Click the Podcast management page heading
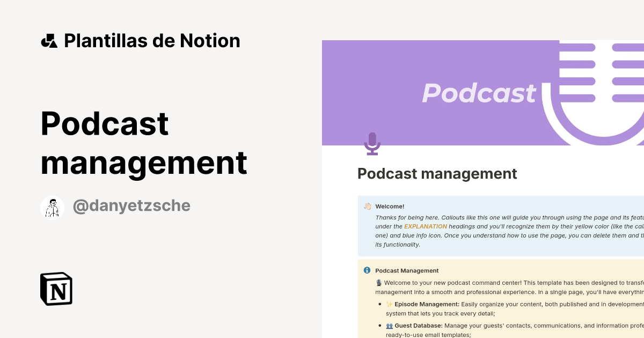This screenshot has height=338, width=644. [437, 173]
